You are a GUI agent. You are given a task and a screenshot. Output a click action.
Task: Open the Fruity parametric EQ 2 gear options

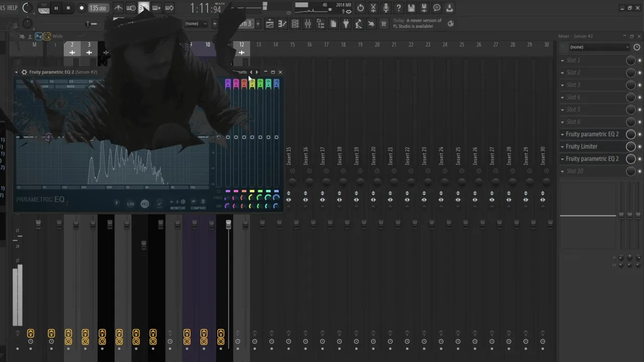pyautogui.click(x=24, y=72)
